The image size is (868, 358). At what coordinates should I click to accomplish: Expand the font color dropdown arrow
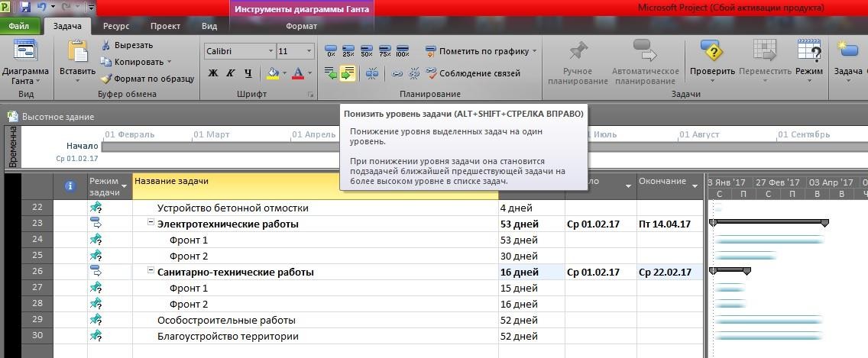[310, 73]
